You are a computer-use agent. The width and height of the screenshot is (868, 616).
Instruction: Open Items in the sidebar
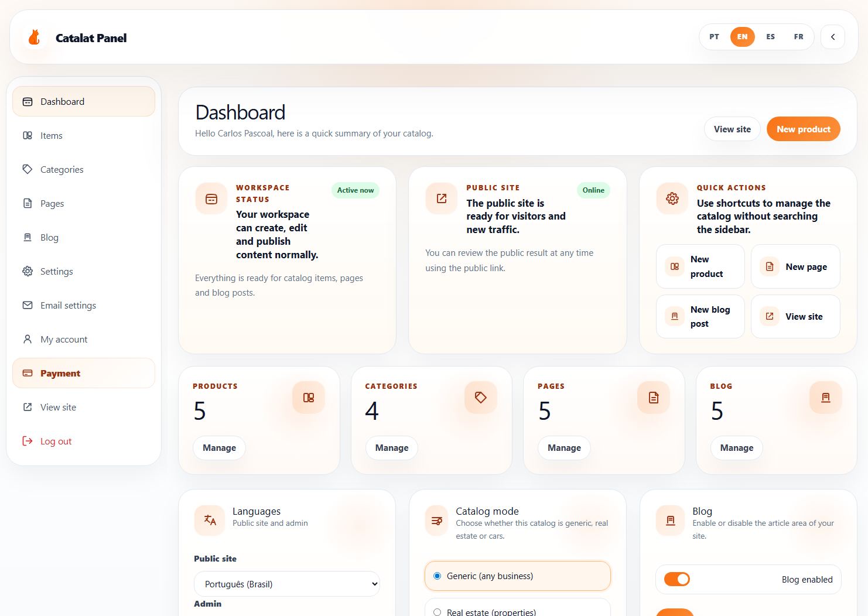pos(84,135)
